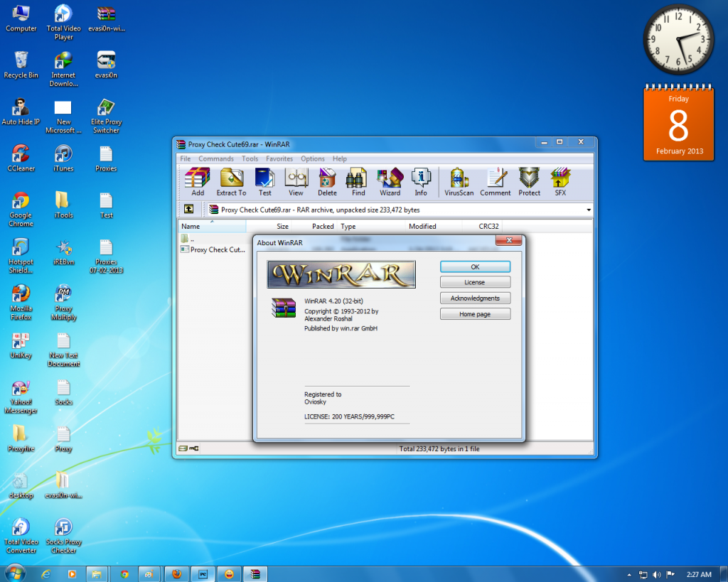Image resolution: width=728 pixels, height=582 pixels.
Task: Select the Total Video Player shortcut
Action: 63,22
